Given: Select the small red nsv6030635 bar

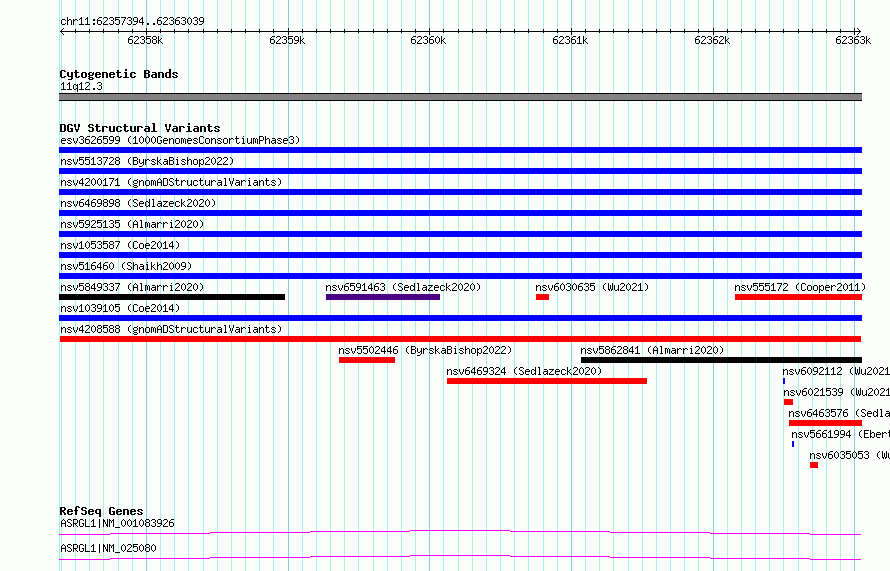Looking at the screenshot, I should (x=543, y=297).
